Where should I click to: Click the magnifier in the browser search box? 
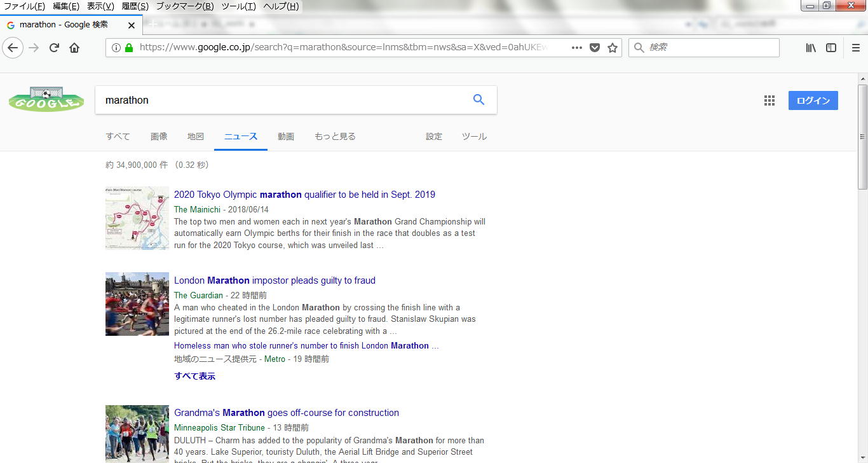click(x=639, y=48)
